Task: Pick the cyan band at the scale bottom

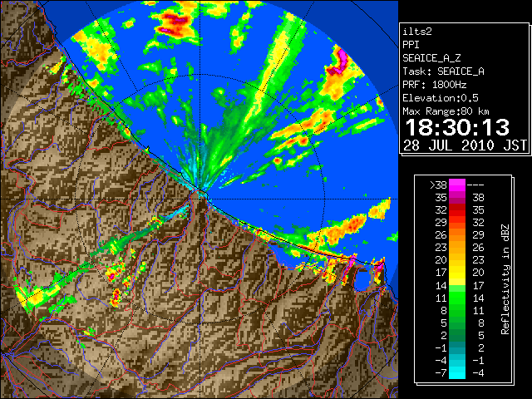Action: (457, 372)
